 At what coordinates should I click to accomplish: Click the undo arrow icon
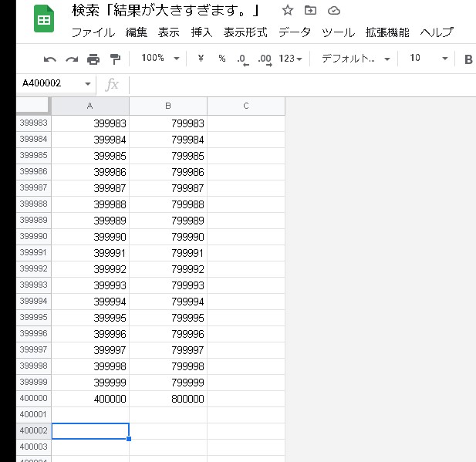50,59
